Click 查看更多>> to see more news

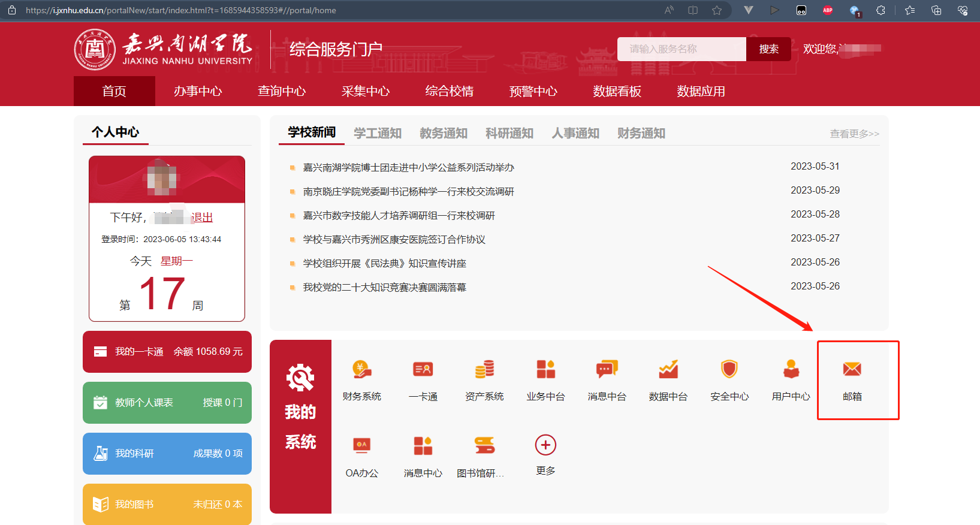click(x=854, y=134)
